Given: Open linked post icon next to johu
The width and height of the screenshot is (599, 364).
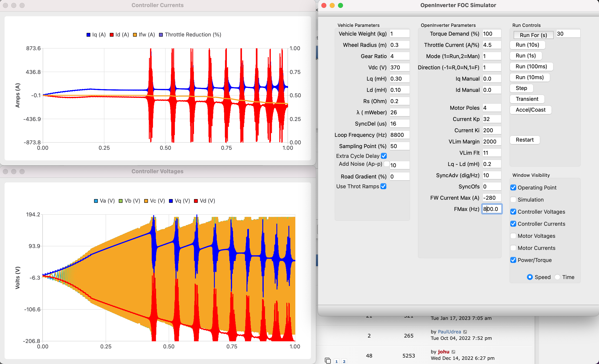Looking at the screenshot, I should [x=453, y=352].
